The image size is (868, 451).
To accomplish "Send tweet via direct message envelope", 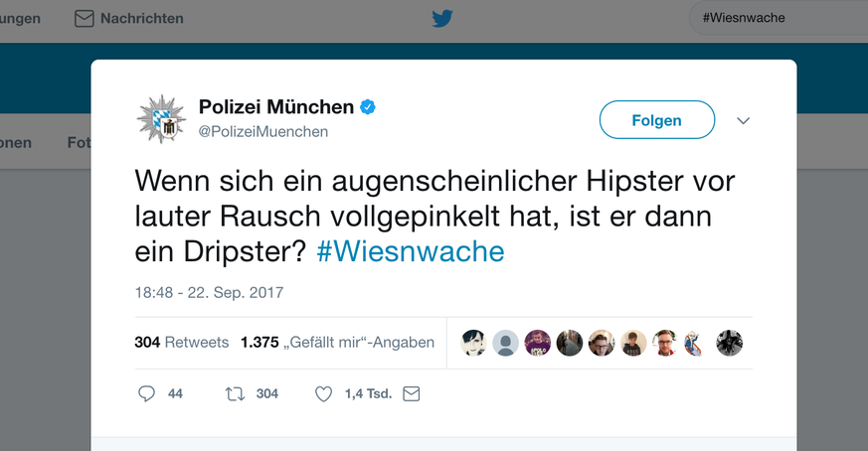I will click(x=412, y=394).
